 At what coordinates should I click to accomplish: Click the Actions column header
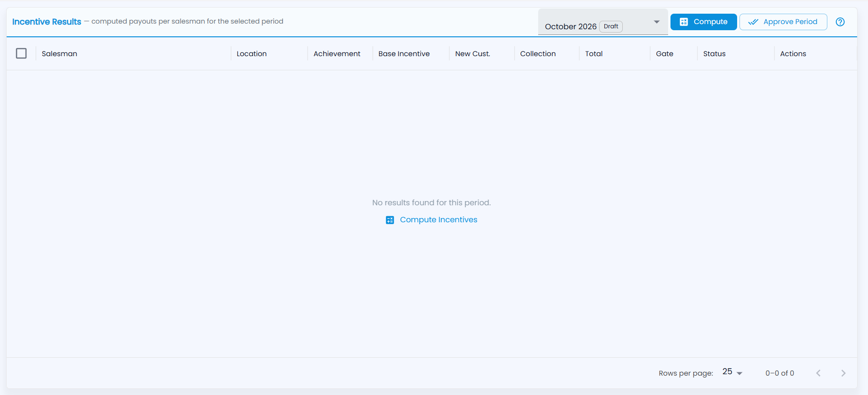coord(793,54)
